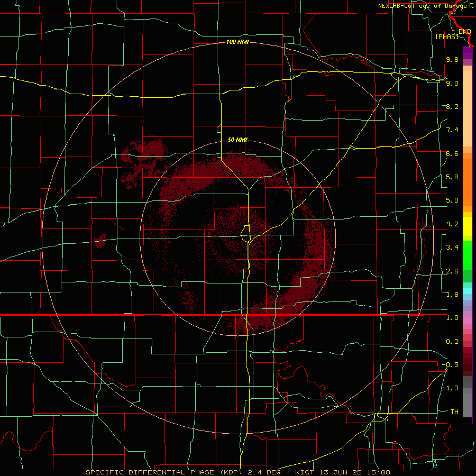Pick the bright orange band of the color bar
The height and width of the screenshot is (476, 476).
click(x=467, y=182)
